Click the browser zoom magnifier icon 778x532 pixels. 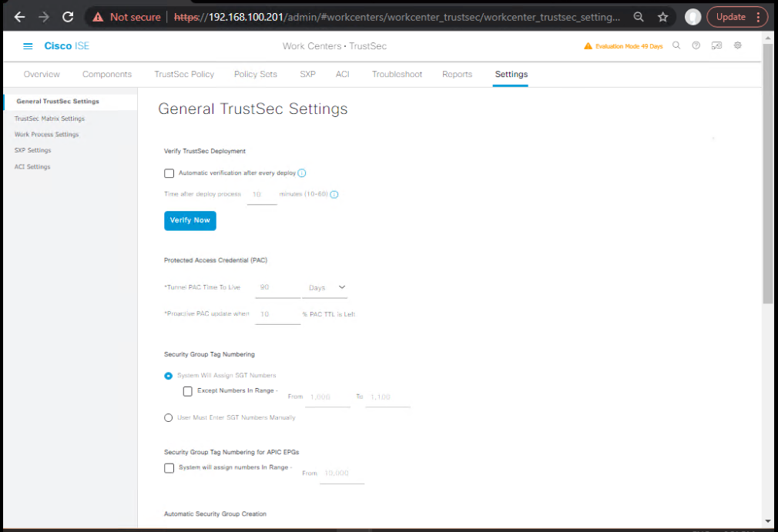(x=639, y=17)
